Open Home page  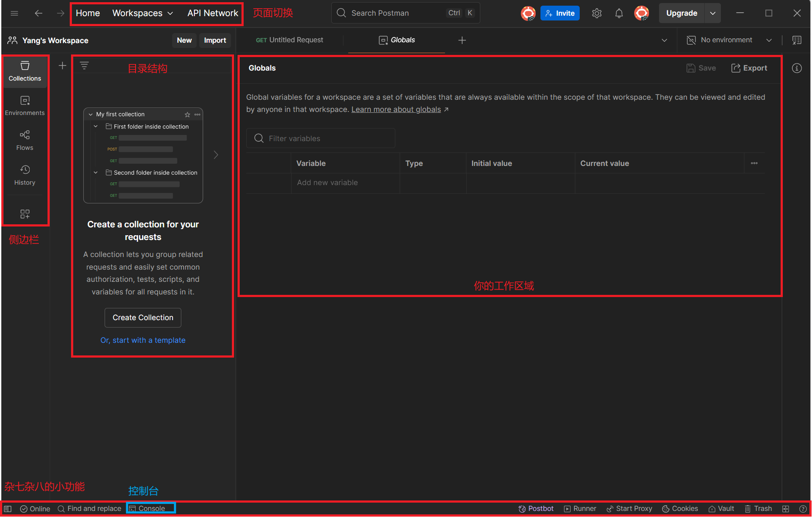click(88, 13)
